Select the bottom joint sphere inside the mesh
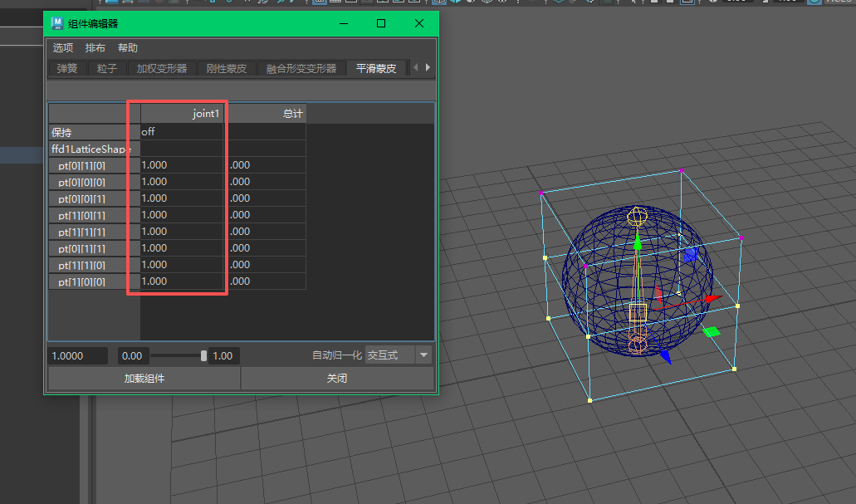The width and height of the screenshot is (856, 504). [x=637, y=344]
